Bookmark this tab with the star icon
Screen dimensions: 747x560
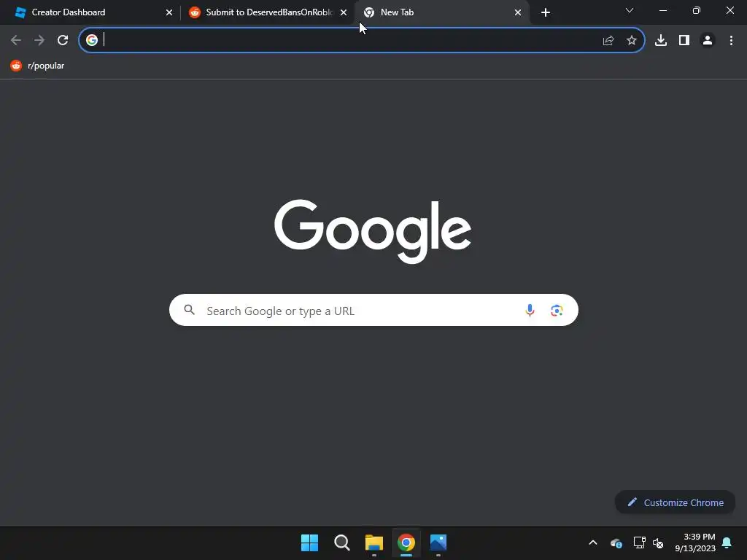[x=632, y=41]
